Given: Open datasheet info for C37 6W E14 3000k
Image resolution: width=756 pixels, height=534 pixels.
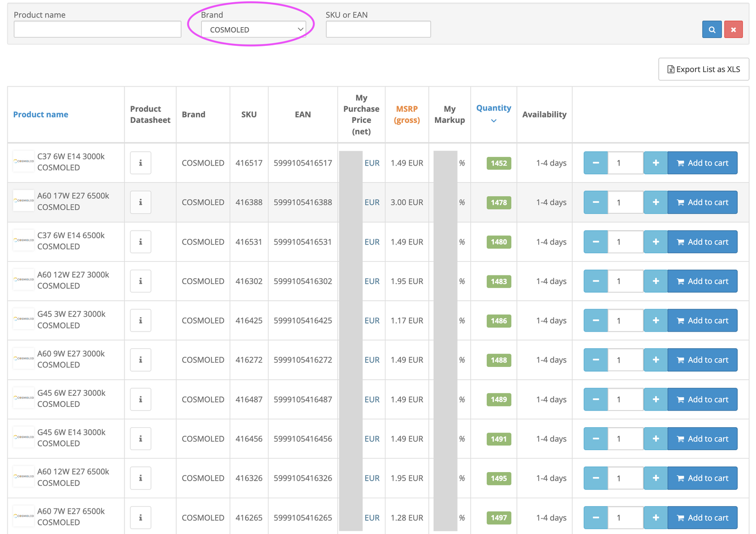Looking at the screenshot, I should point(140,163).
